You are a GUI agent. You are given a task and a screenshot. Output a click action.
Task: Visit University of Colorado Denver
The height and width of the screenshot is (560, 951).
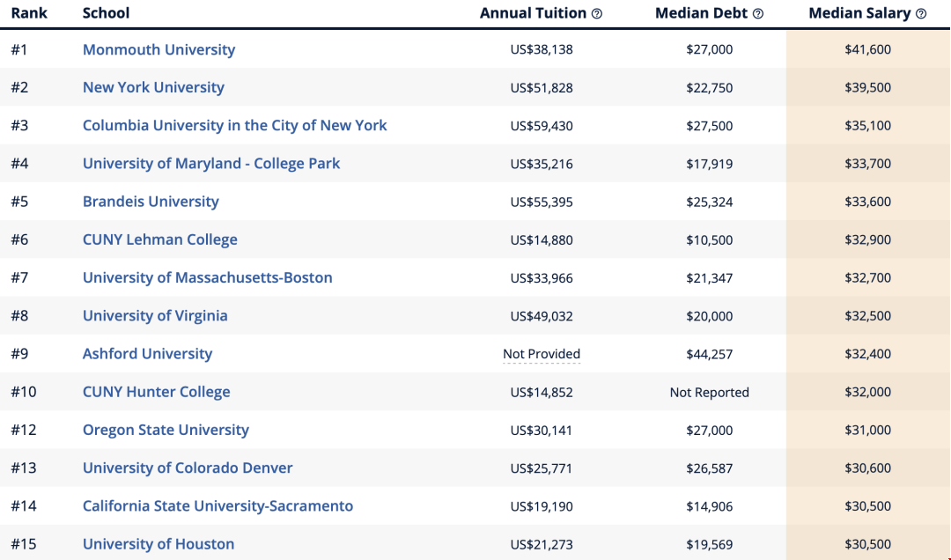188,468
